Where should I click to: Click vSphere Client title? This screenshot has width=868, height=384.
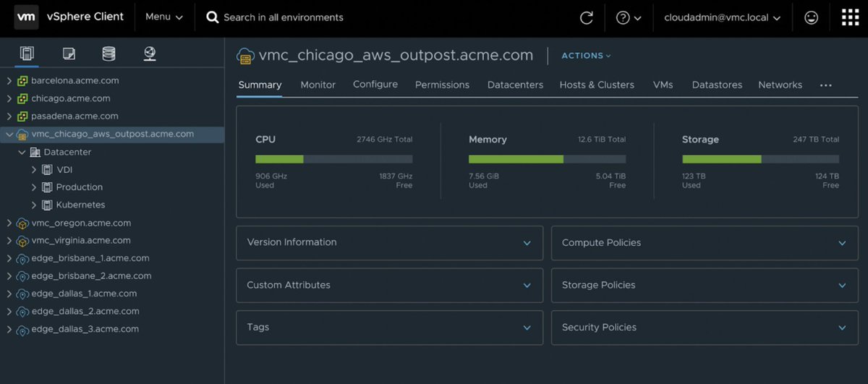pyautogui.click(x=85, y=17)
